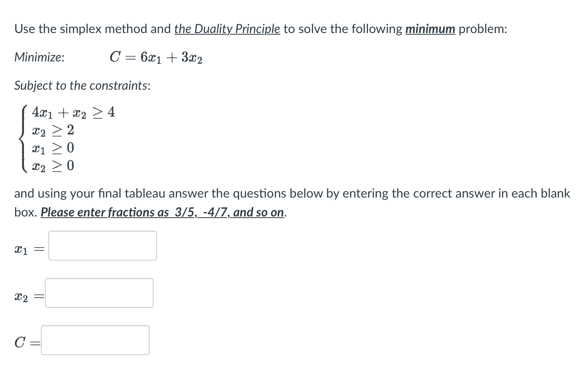Click the objective function C = 6x1 + 3x2
The image size is (585, 392).
coord(156,57)
